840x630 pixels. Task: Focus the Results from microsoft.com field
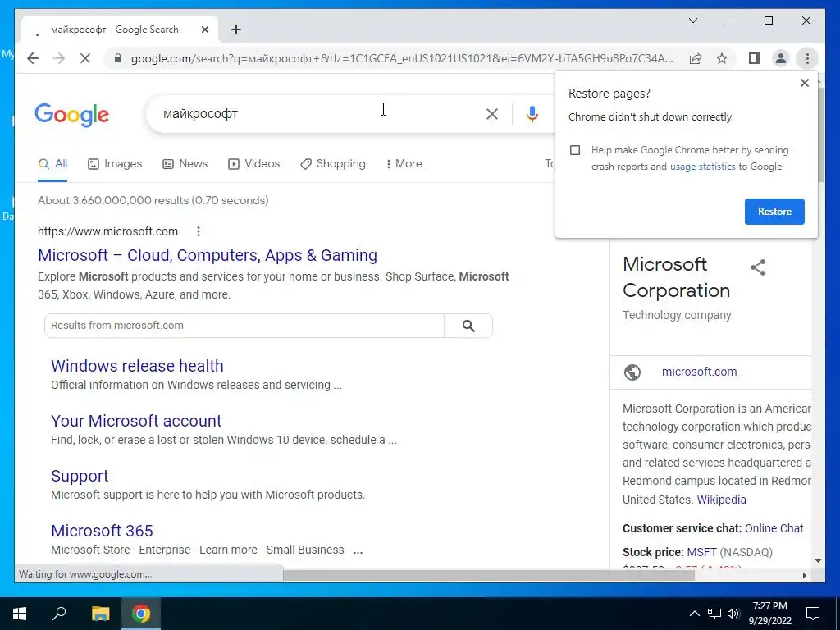[244, 326]
